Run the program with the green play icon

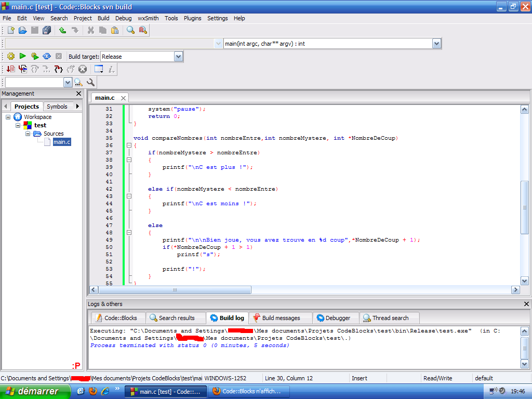click(22, 56)
